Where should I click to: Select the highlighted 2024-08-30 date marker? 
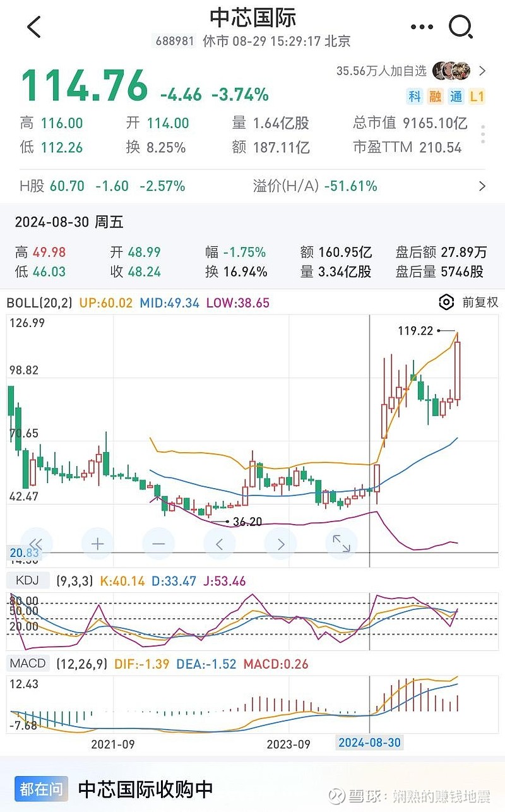[369, 743]
